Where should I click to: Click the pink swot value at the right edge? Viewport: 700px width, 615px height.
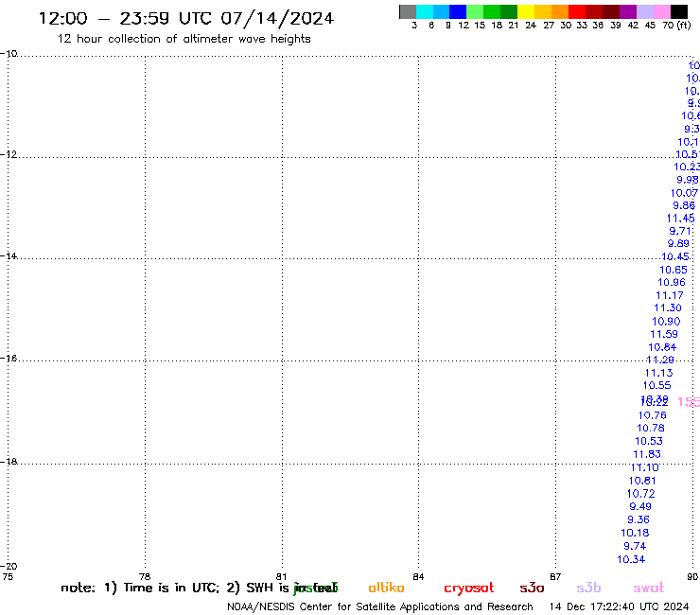(x=689, y=402)
